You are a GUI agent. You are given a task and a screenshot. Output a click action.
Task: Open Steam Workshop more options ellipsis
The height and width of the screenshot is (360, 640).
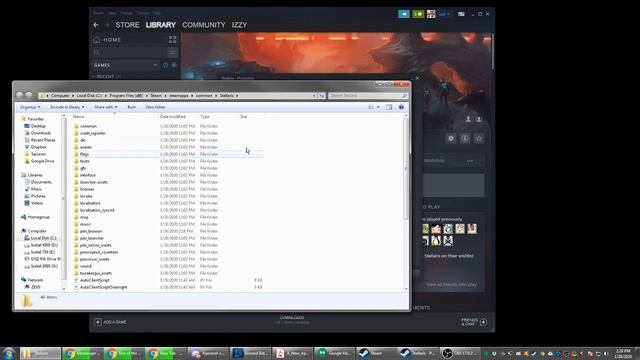[x=470, y=161]
